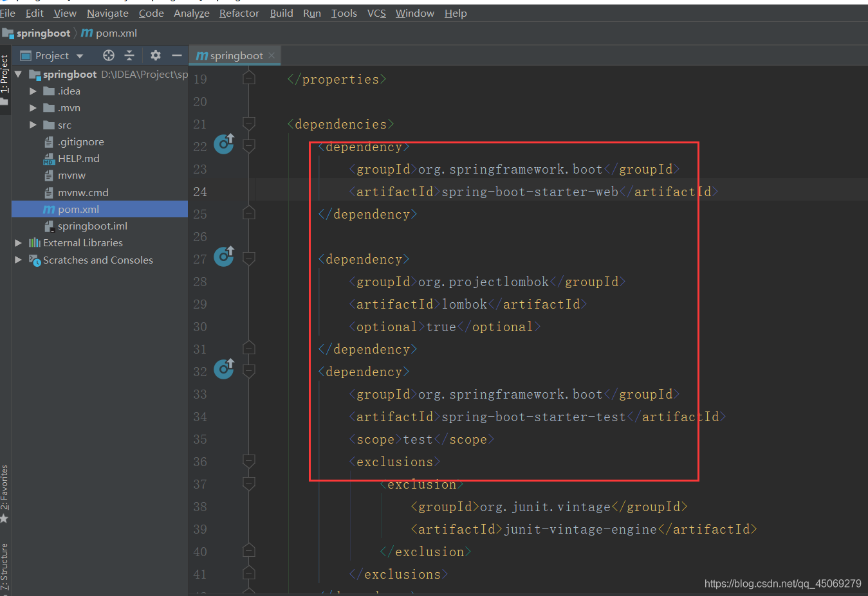868x596 pixels.
Task: Open the View menu
Action: 65,13
